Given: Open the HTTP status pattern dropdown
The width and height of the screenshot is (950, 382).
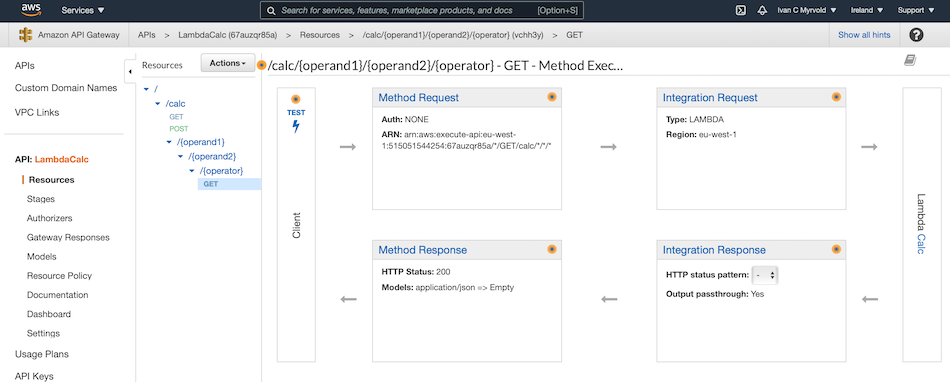Looking at the screenshot, I should click(765, 275).
